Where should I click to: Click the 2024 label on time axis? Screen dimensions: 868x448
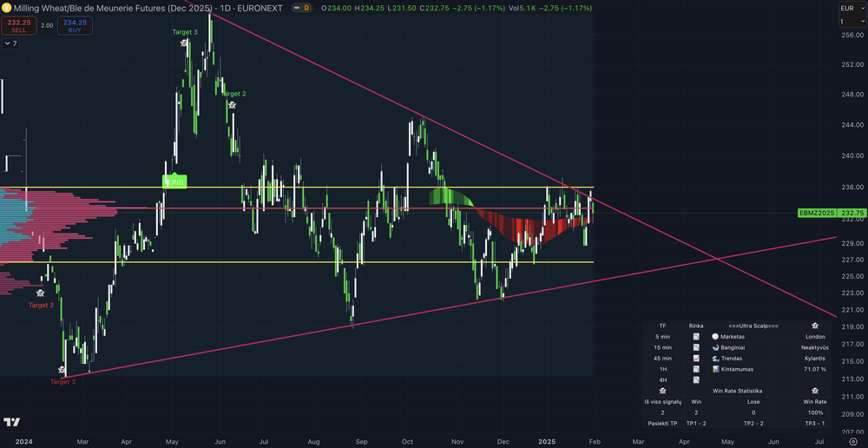[25, 441]
